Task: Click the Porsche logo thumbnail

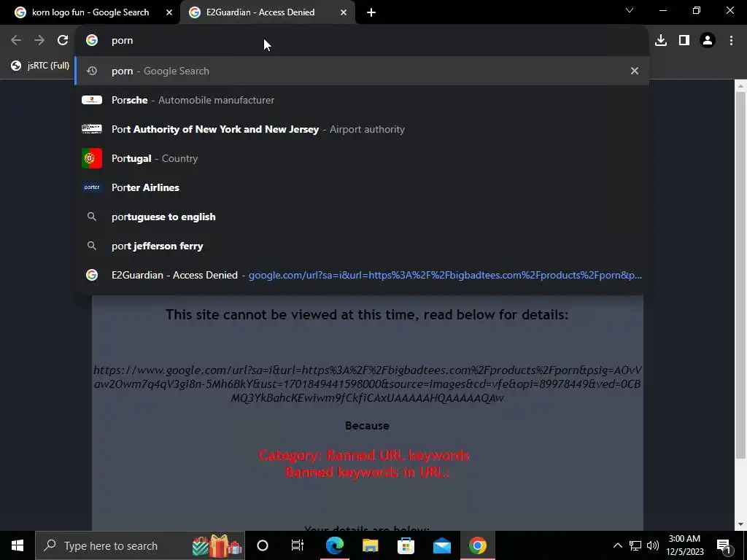Action: 92,100
